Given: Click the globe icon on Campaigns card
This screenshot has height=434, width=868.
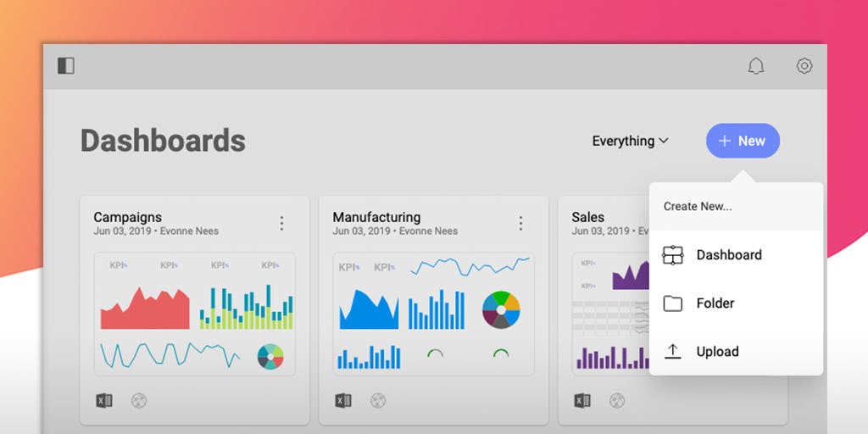Looking at the screenshot, I should pyautogui.click(x=139, y=401).
